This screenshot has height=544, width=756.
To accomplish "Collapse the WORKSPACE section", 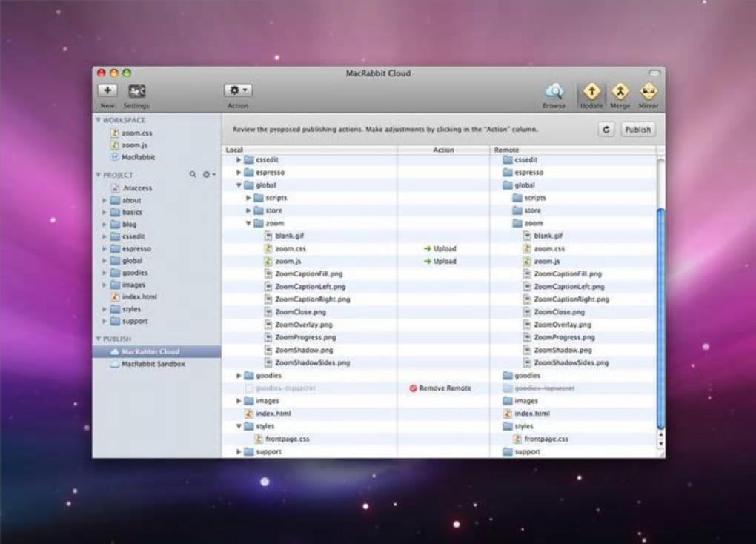I will (x=99, y=120).
